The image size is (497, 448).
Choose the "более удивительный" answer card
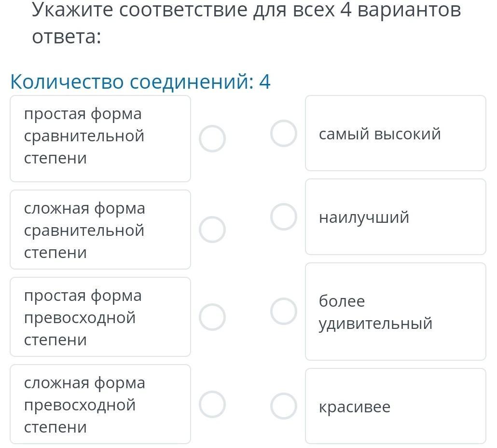(395, 312)
